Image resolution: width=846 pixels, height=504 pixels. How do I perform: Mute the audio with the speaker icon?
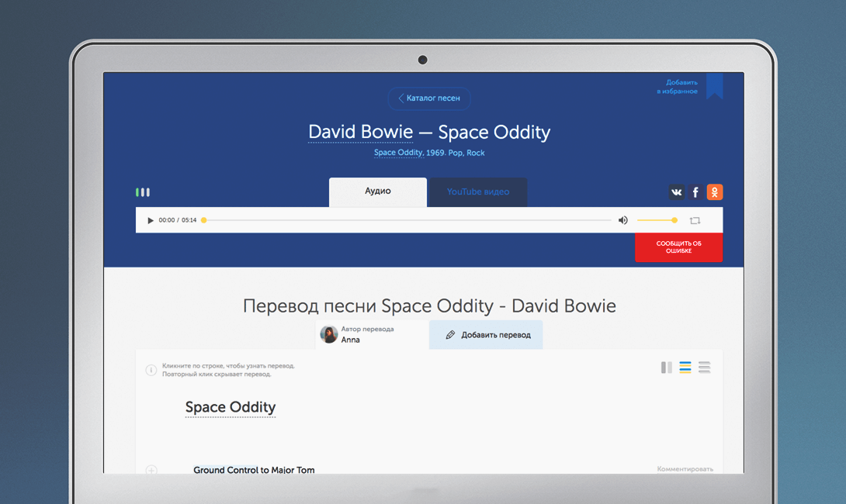[623, 220]
